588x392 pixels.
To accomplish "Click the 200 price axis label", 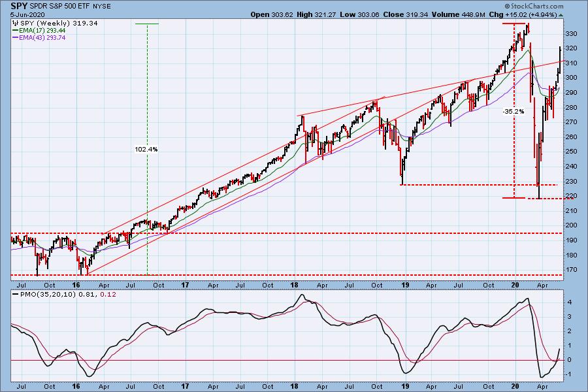I will click(571, 225).
